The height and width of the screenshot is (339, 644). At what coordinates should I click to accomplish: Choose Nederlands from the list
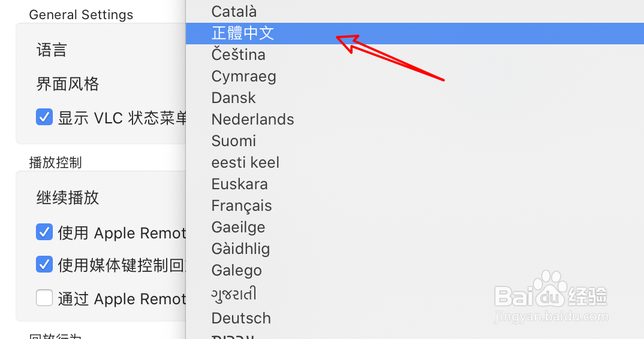coord(252,120)
